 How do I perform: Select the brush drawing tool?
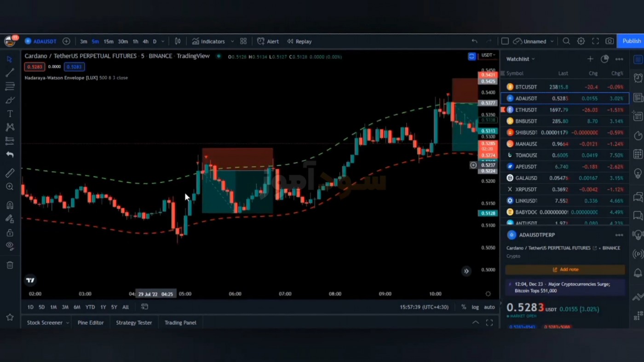click(x=10, y=100)
